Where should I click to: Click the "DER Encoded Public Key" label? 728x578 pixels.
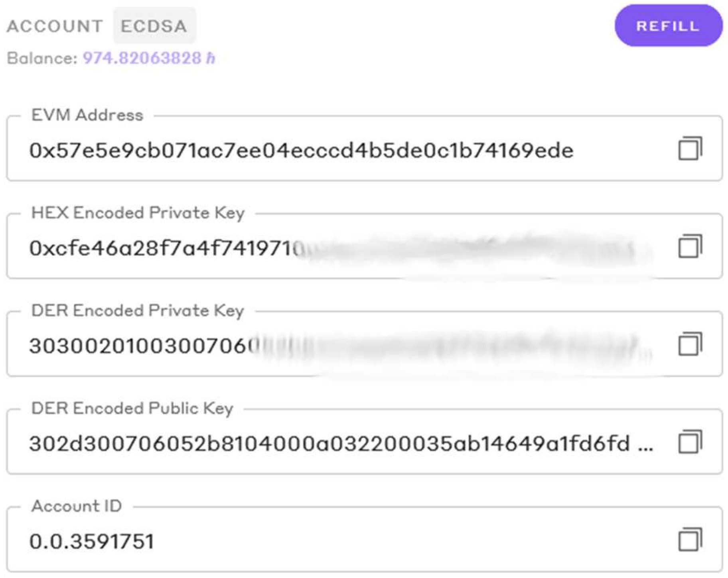click(x=132, y=409)
